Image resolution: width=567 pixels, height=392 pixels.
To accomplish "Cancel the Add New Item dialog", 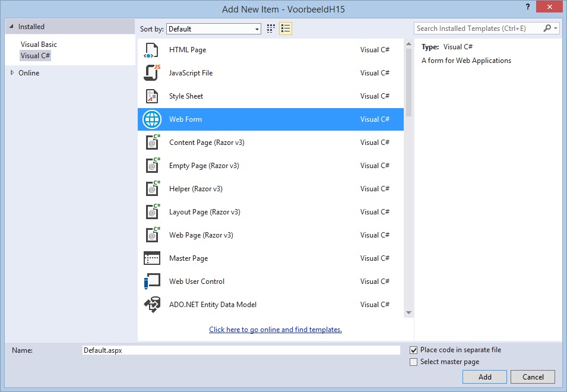I will coord(533,377).
